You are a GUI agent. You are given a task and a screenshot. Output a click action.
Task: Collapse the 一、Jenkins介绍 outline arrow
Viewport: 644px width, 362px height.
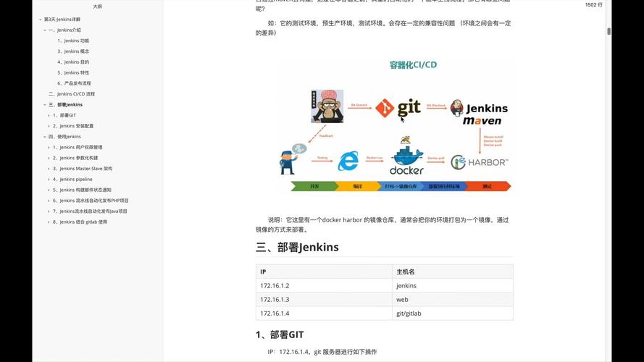(45, 30)
